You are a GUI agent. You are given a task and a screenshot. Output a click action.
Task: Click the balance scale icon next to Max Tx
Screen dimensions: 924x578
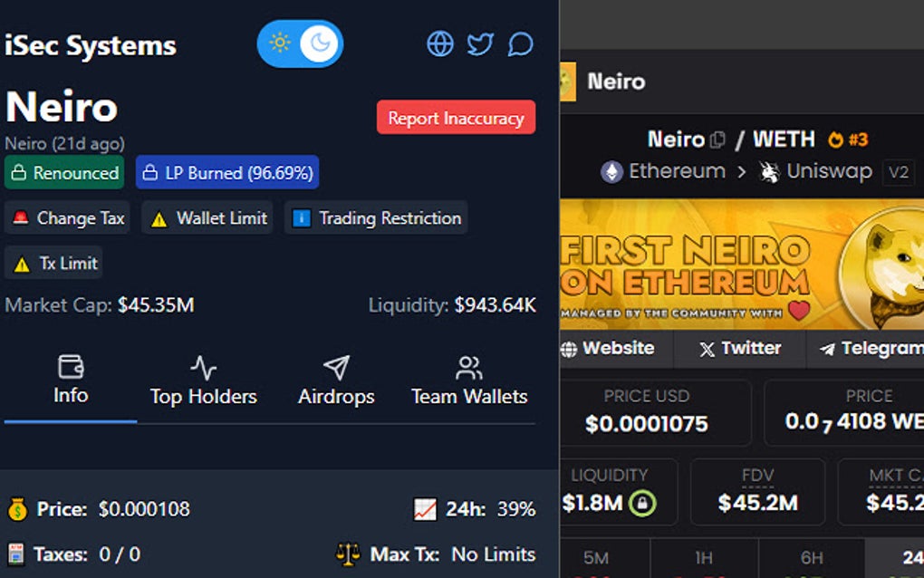click(x=348, y=554)
